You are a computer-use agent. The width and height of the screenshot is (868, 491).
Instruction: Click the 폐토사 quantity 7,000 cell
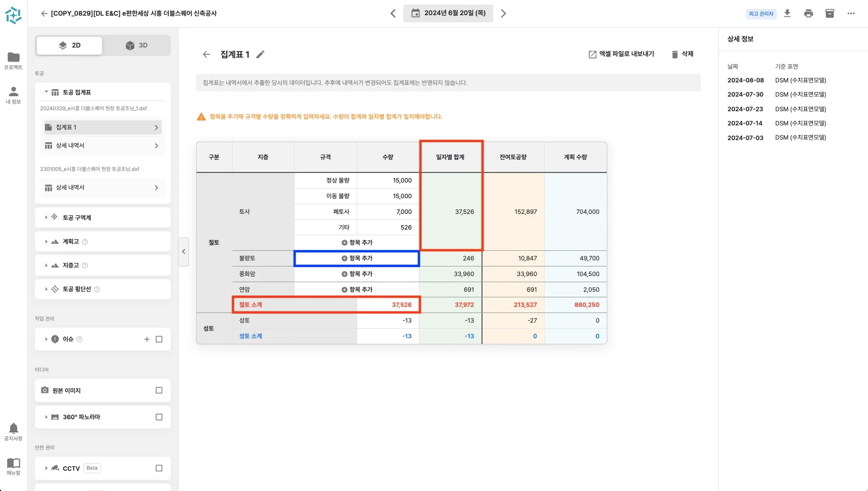pyautogui.click(x=388, y=212)
